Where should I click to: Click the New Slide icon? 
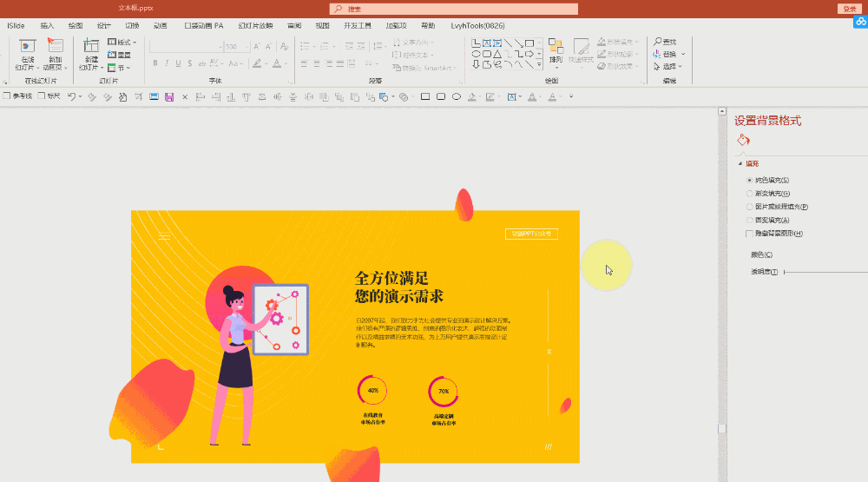[x=91, y=47]
